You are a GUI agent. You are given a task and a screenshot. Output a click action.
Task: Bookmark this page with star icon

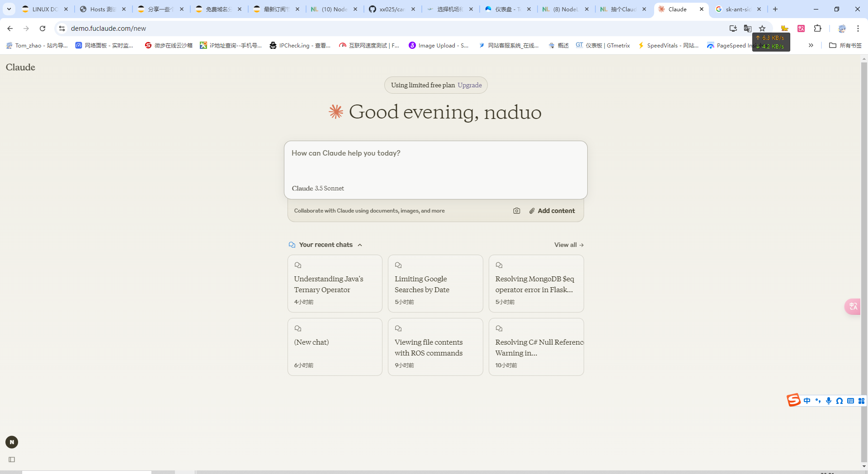pyautogui.click(x=762, y=28)
